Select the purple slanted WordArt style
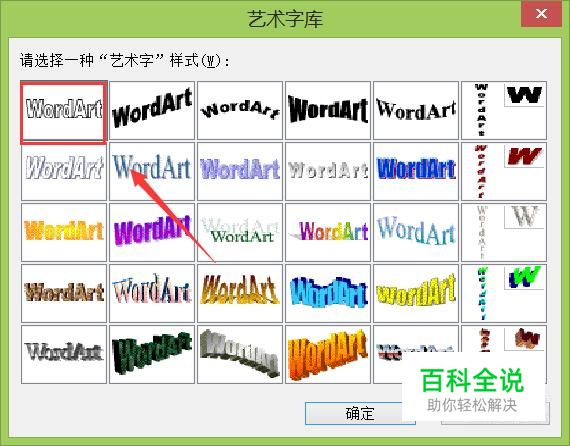Viewport: 570px width, 446px height. pyautogui.click(x=152, y=233)
